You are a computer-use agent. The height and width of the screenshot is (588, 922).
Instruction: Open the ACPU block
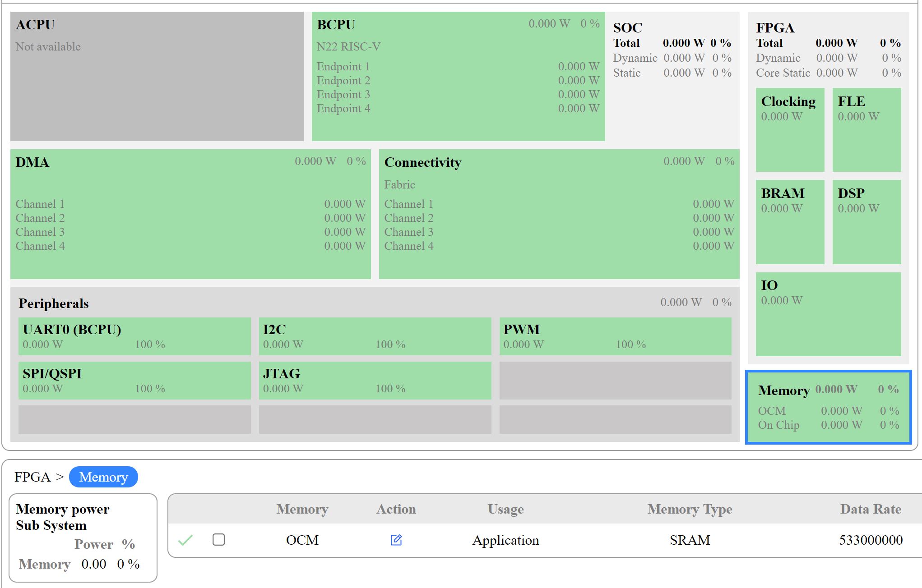[157, 76]
